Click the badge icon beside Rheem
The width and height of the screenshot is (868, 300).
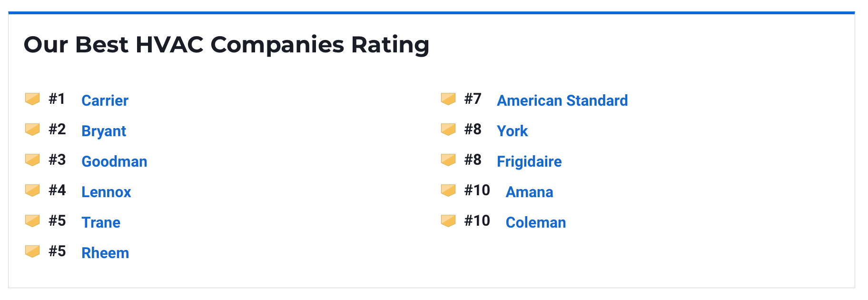32,251
